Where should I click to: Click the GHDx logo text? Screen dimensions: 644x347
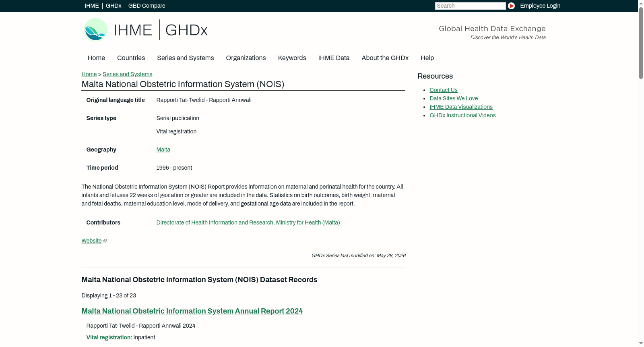coord(186,30)
